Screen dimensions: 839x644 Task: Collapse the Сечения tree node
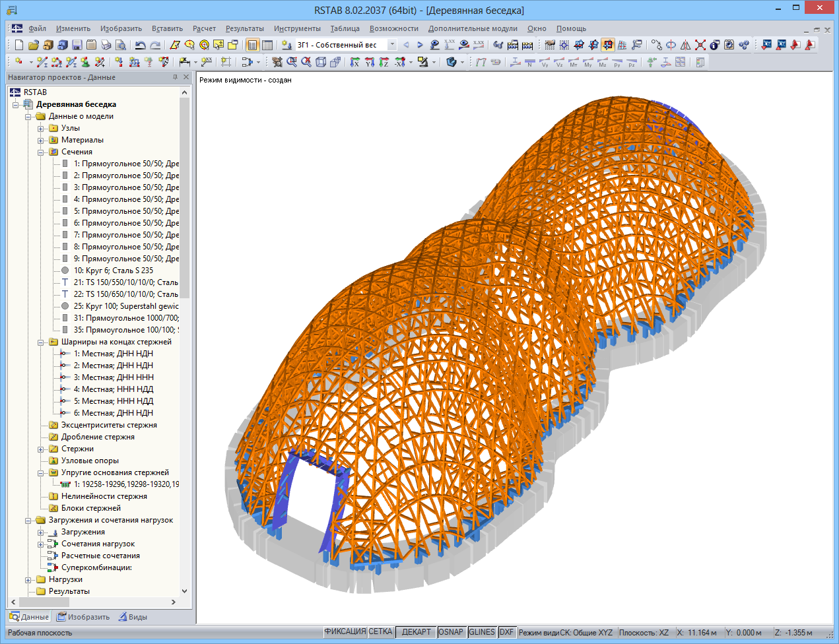41,152
